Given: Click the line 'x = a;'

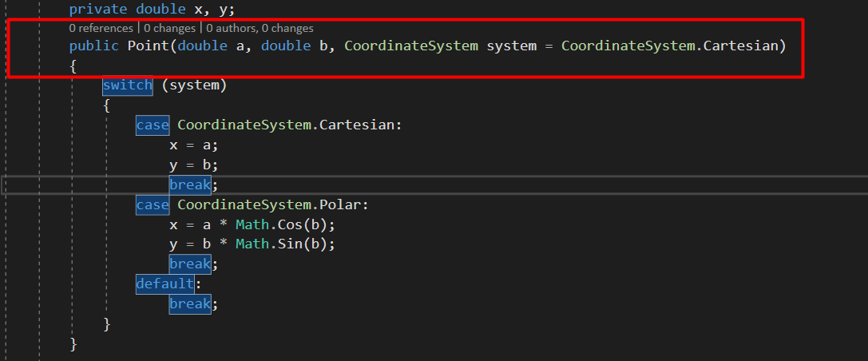Looking at the screenshot, I should (194, 145).
